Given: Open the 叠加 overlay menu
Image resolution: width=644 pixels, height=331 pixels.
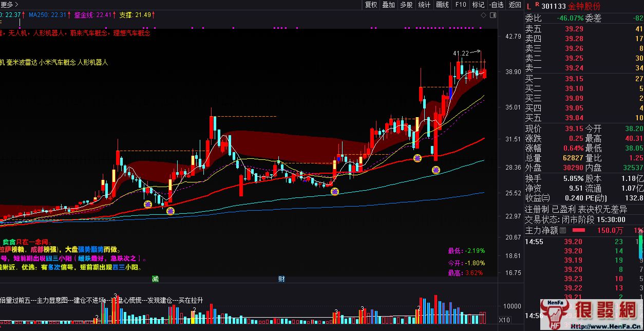Looking at the screenshot, I should tap(388, 5).
